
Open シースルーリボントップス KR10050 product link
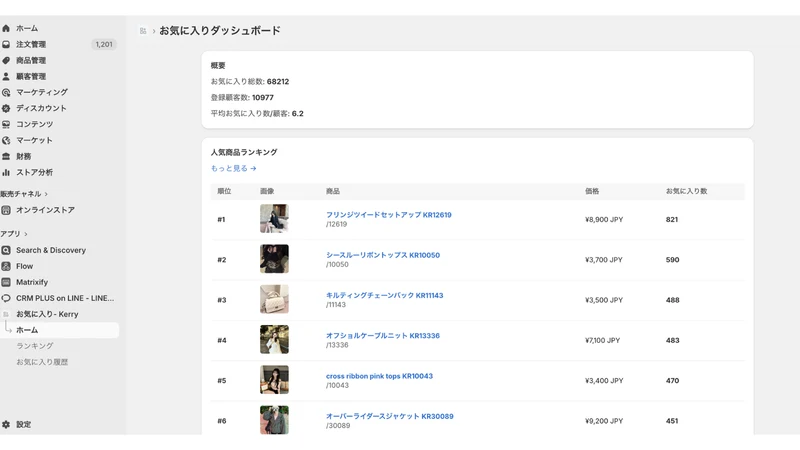click(x=383, y=255)
